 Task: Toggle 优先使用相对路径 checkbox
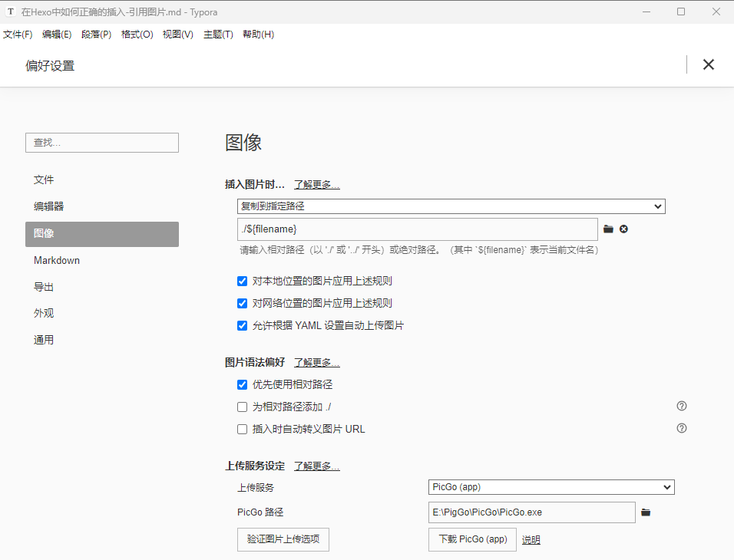243,385
